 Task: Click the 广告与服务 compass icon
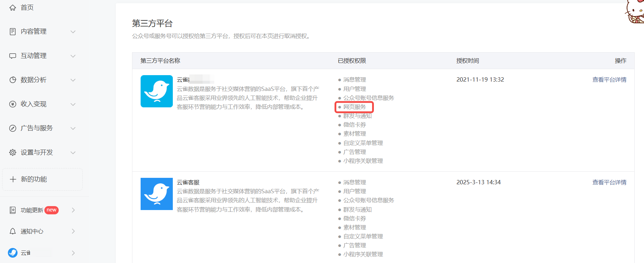13,128
